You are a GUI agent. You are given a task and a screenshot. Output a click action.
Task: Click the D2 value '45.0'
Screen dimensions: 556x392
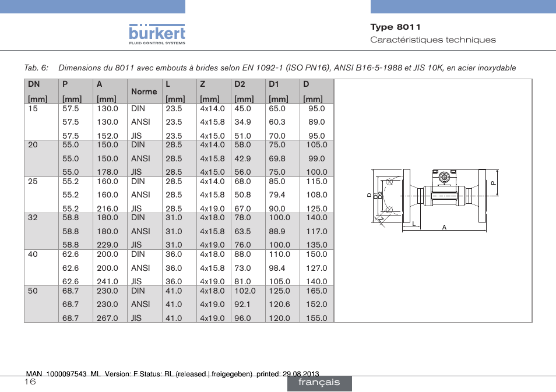[x=242, y=108]
